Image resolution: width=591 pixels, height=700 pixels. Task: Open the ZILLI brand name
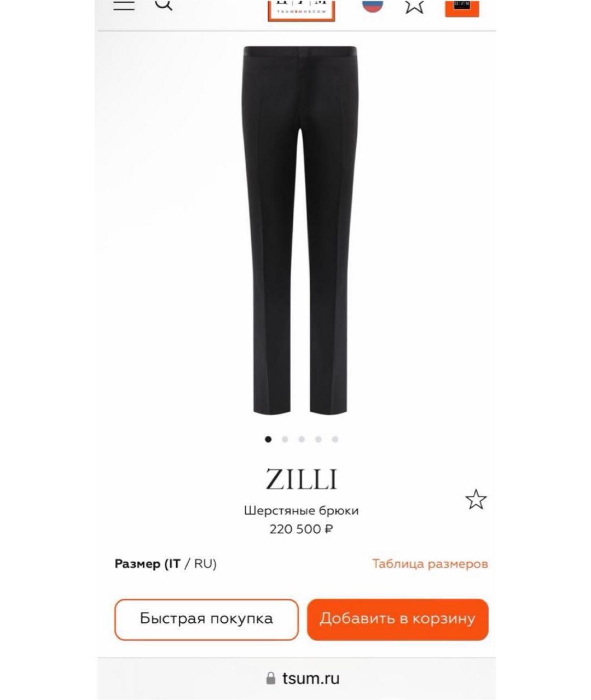(x=301, y=479)
